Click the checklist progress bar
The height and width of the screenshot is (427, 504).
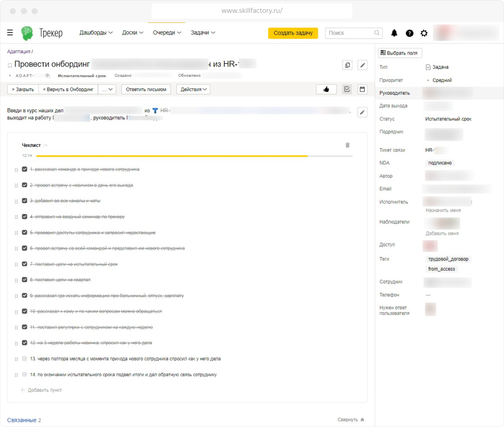(194, 156)
